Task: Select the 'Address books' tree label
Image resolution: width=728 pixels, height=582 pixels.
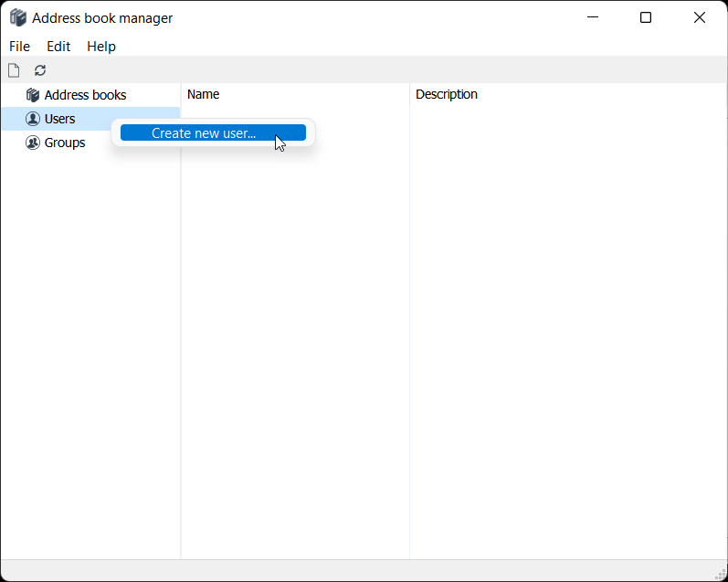Action: [85, 95]
